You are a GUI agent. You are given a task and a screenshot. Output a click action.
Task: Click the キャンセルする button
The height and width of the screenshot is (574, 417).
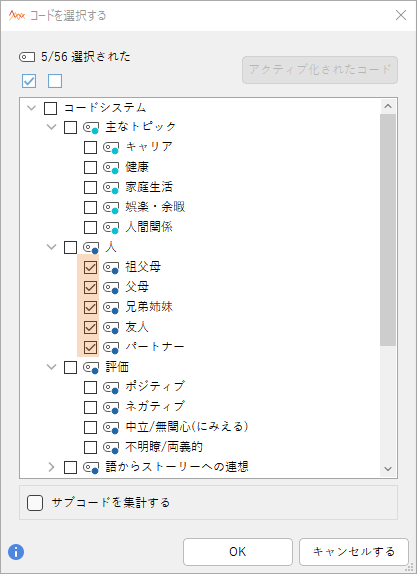[354, 552]
